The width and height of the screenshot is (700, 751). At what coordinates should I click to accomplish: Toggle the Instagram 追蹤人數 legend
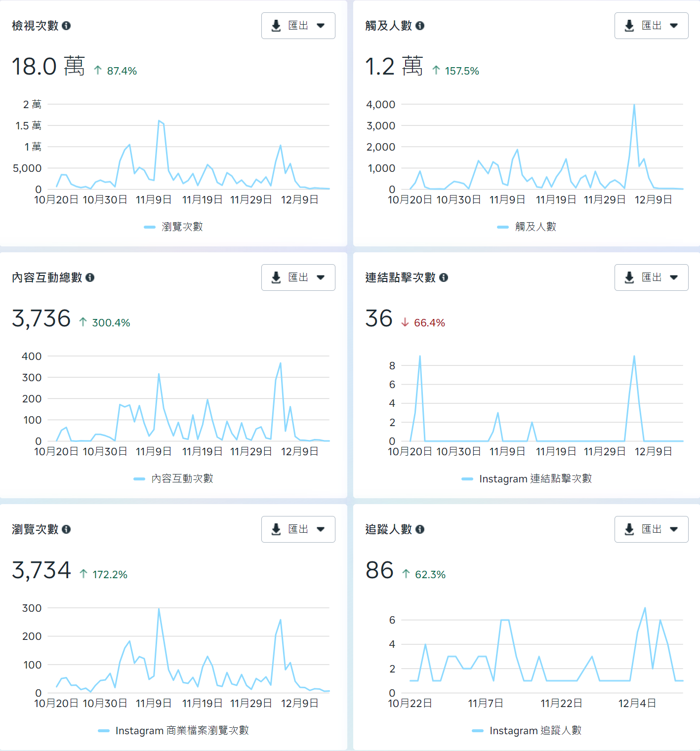(527, 730)
